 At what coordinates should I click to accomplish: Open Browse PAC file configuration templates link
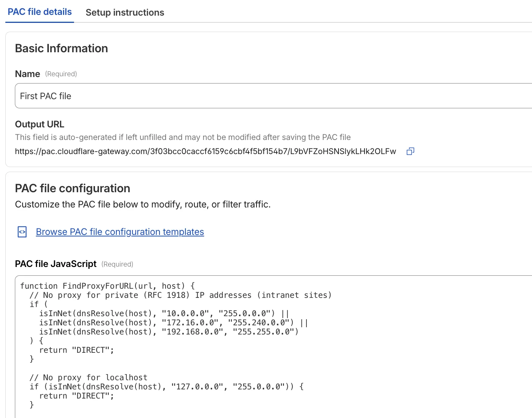tap(120, 232)
